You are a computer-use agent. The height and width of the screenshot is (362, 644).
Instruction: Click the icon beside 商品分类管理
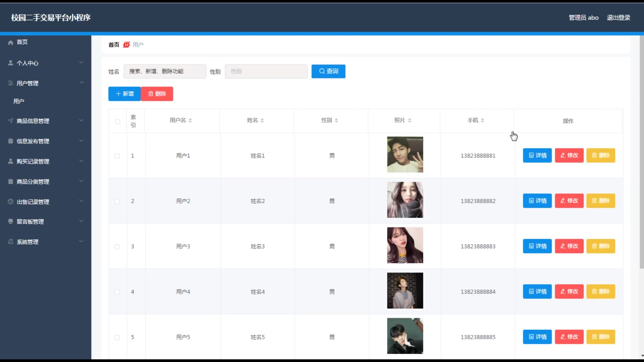coord(10,181)
